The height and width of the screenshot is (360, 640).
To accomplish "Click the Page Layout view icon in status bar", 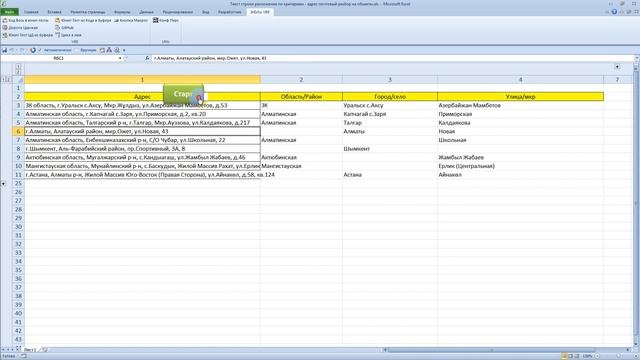I will [570, 356].
